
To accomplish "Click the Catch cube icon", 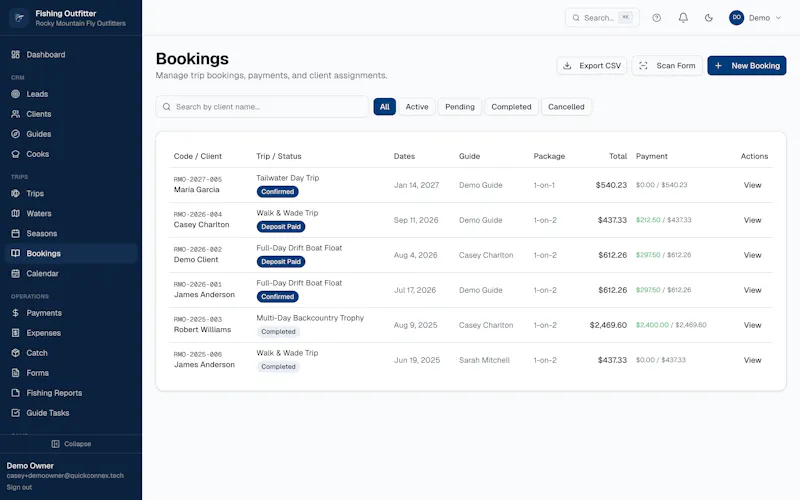I will tap(16, 353).
